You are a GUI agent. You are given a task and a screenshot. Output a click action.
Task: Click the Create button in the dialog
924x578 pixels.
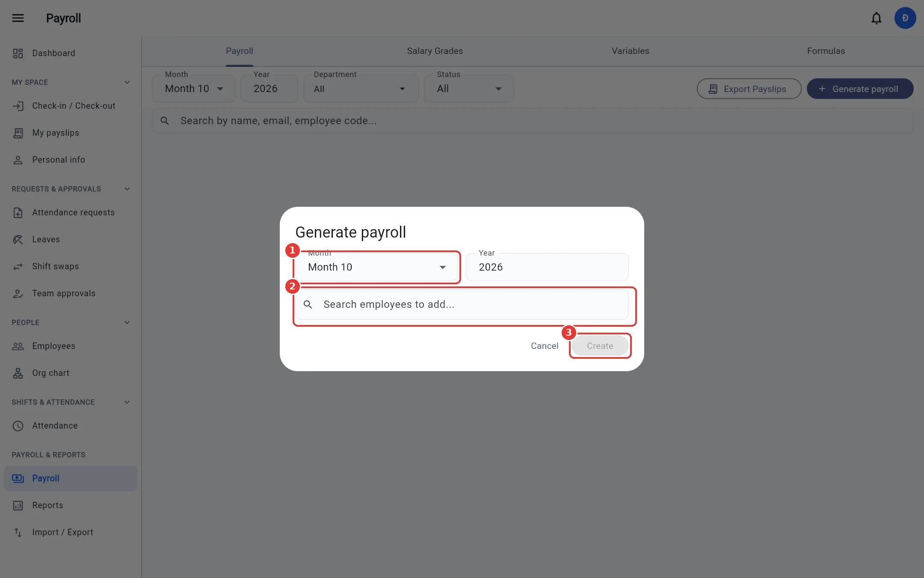pos(600,346)
